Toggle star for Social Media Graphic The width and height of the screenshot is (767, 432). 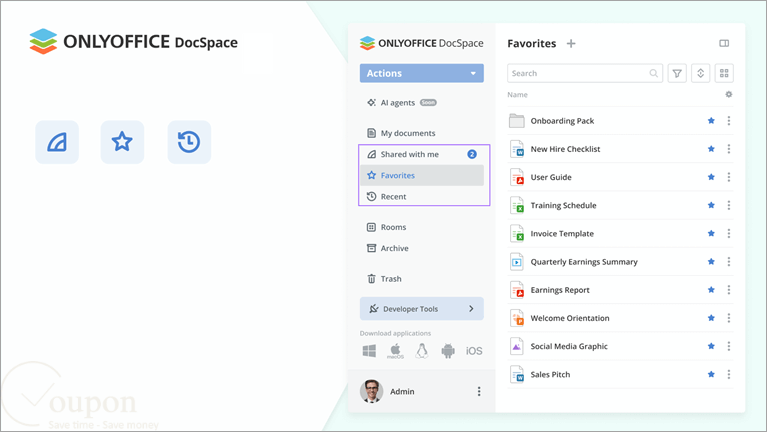pyautogui.click(x=711, y=346)
